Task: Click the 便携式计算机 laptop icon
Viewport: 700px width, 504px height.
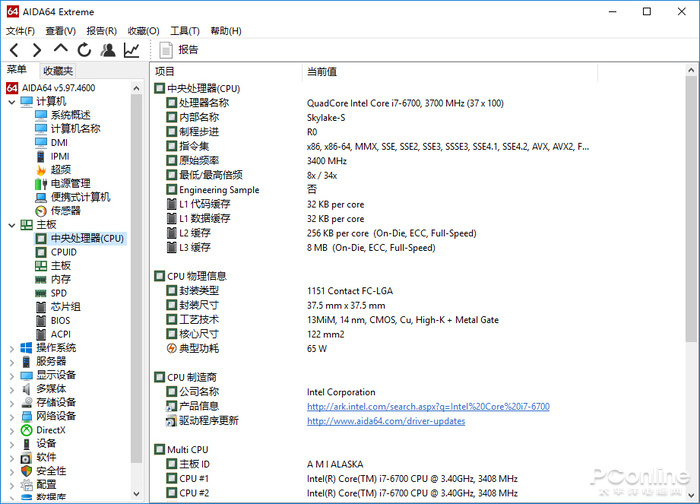Action: 41,197
